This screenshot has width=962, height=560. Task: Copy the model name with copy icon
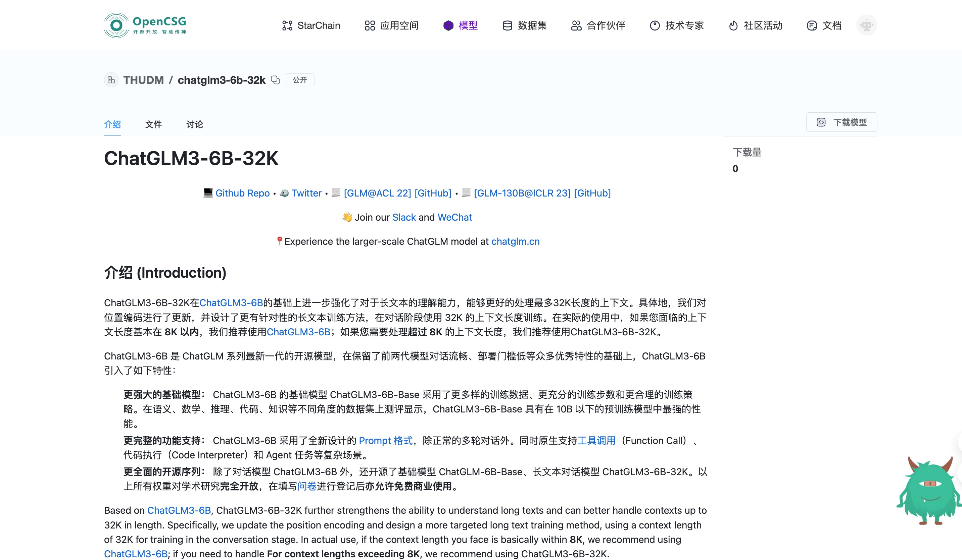[275, 80]
